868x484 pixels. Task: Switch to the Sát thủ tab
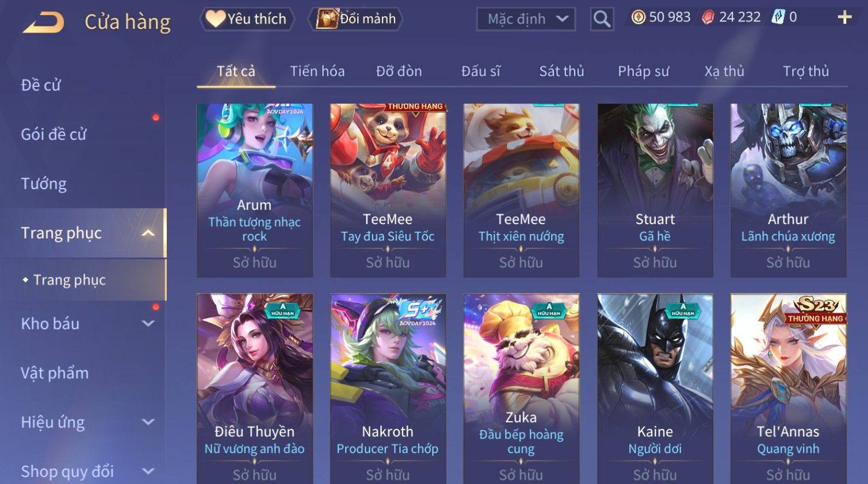point(561,71)
